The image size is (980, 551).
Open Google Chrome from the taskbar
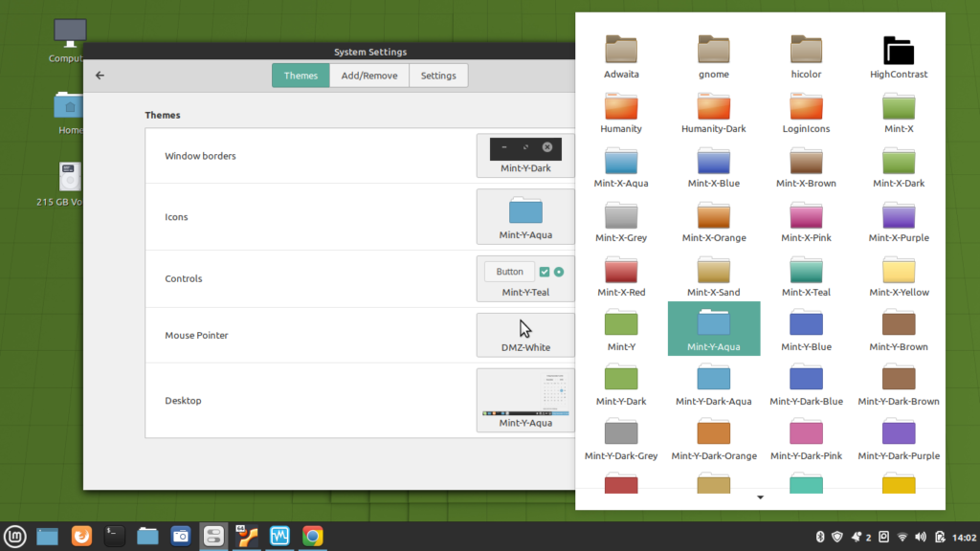point(312,537)
